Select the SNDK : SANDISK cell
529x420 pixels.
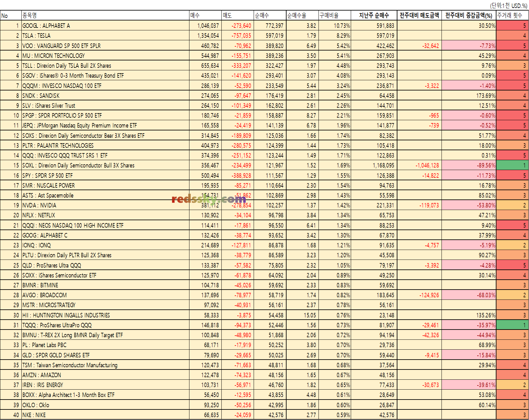click(x=105, y=96)
